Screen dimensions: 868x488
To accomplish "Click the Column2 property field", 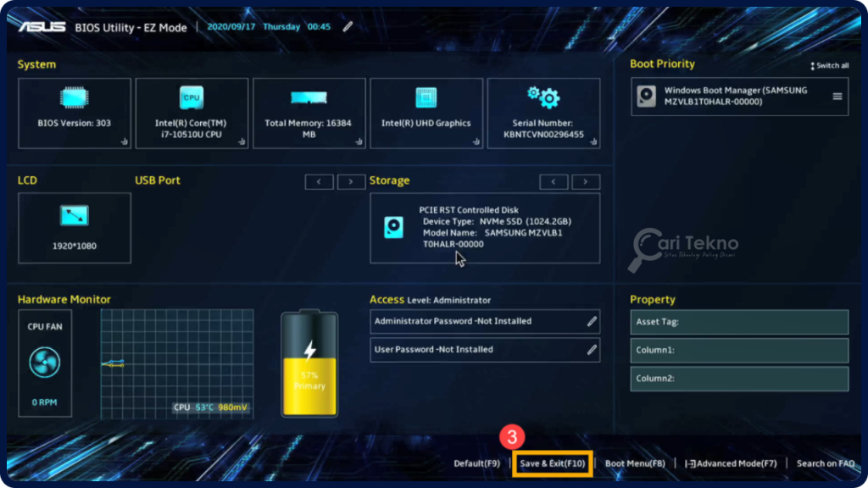I will point(739,379).
